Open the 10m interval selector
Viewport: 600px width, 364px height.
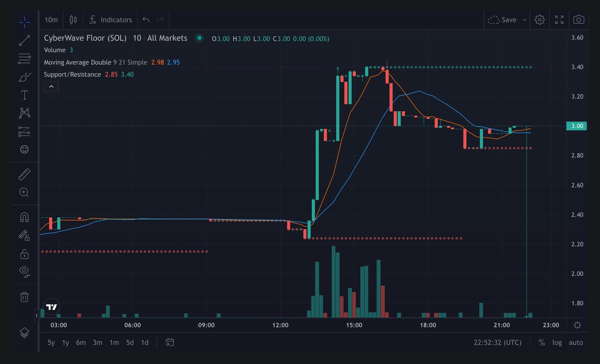point(51,19)
